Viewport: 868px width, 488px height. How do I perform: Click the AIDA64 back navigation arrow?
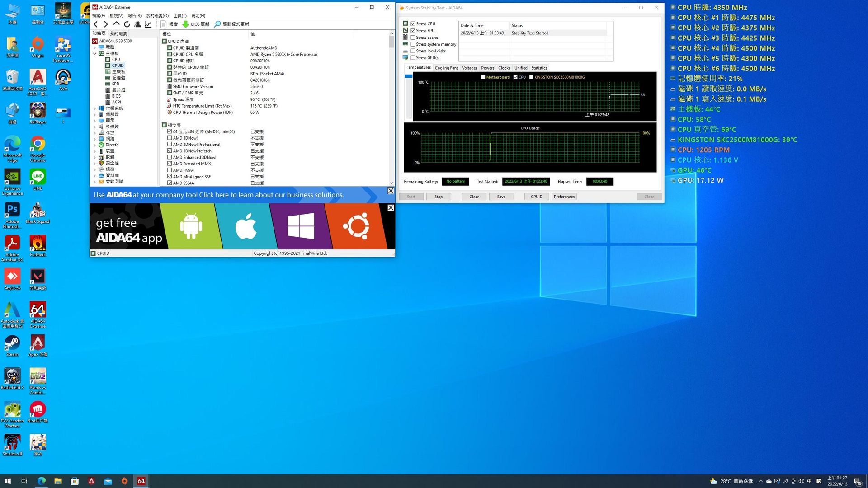[x=96, y=24]
